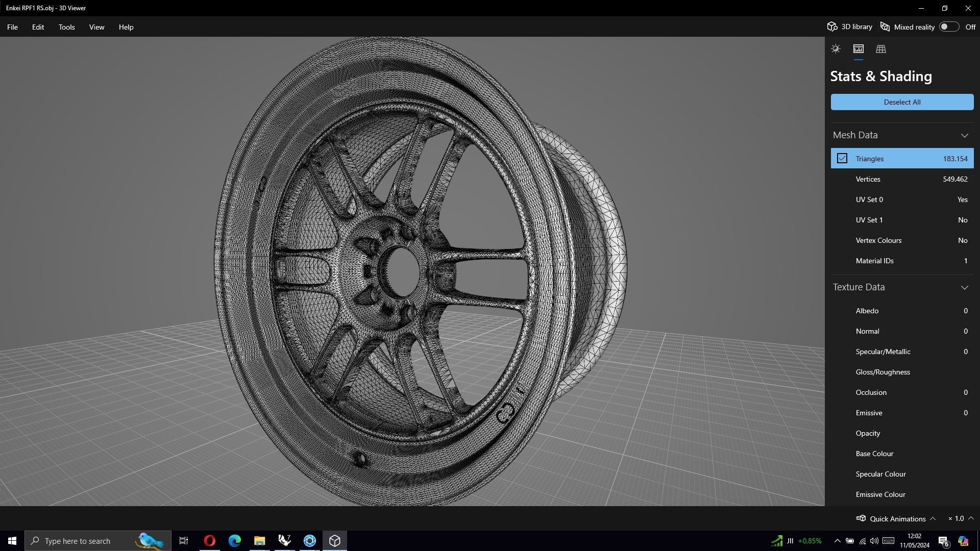
Task: Collapse the Texture Data section
Action: 964,287
